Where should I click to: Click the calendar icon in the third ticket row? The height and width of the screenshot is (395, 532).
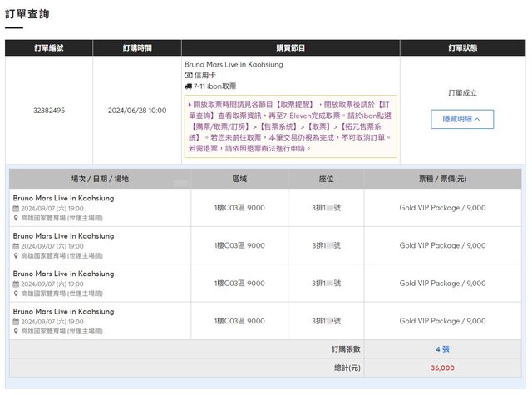pos(17,284)
